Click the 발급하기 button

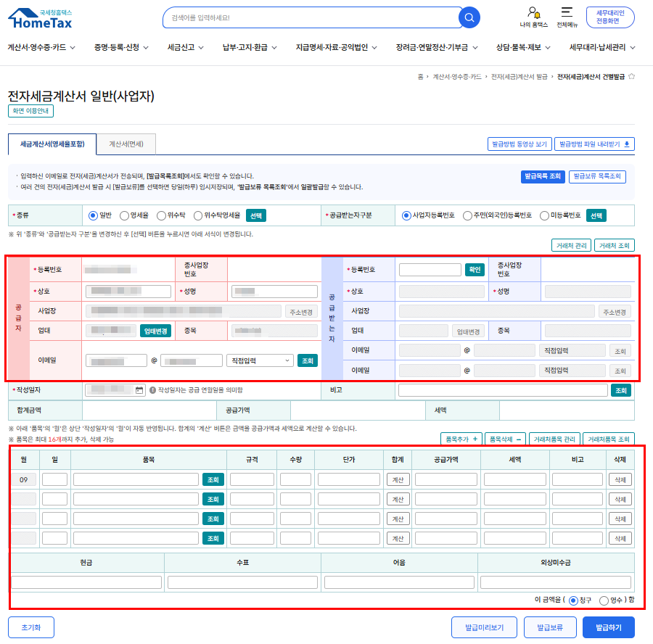point(608,627)
